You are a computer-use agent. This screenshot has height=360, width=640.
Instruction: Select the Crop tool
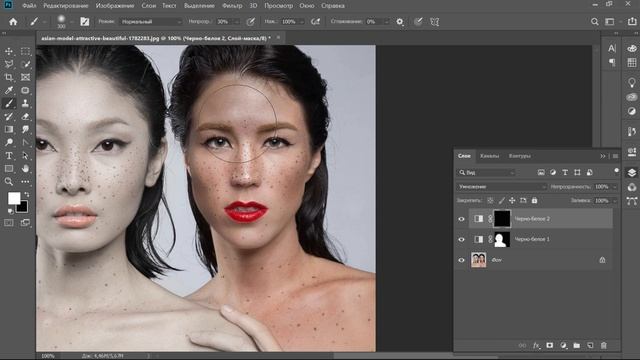9,78
